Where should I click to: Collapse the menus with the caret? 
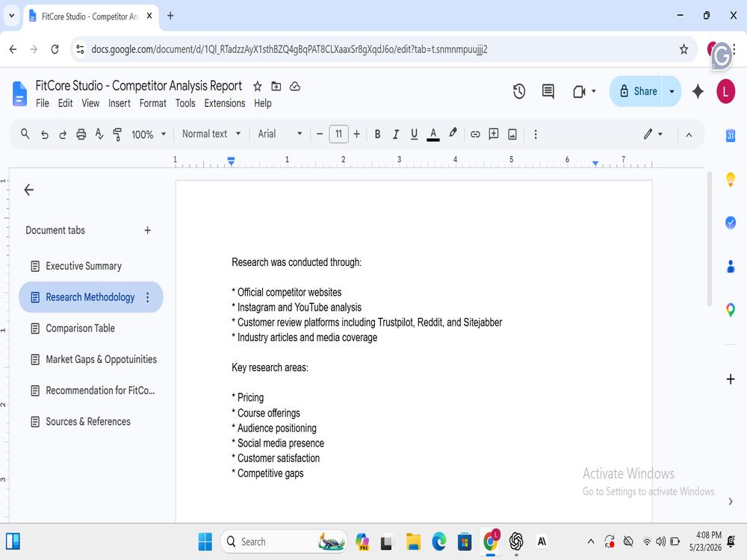[689, 134]
